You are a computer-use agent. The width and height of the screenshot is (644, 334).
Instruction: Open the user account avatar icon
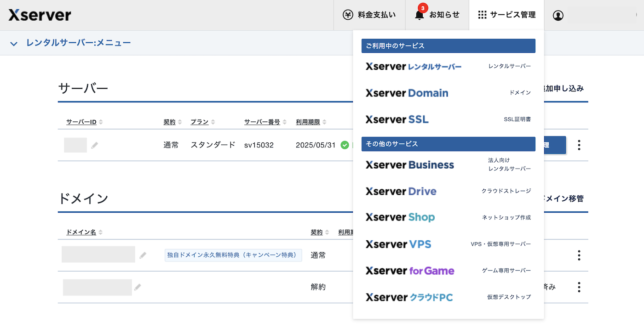pyautogui.click(x=558, y=15)
